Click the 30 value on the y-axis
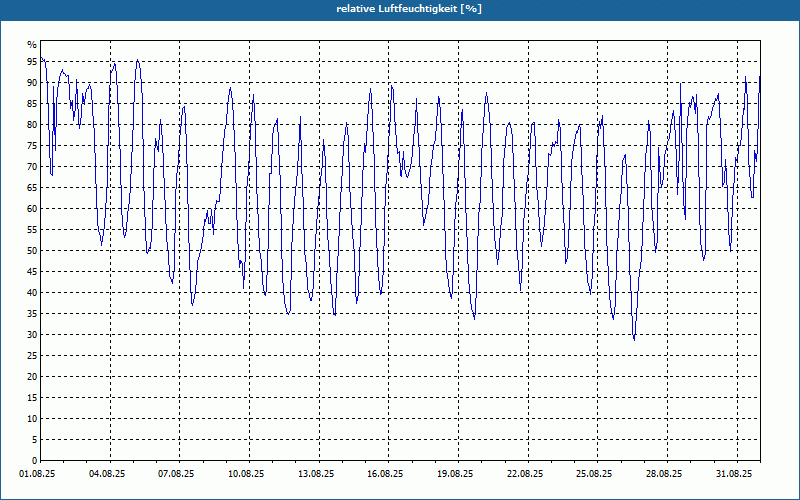This screenshot has width=800, height=500. (32, 335)
